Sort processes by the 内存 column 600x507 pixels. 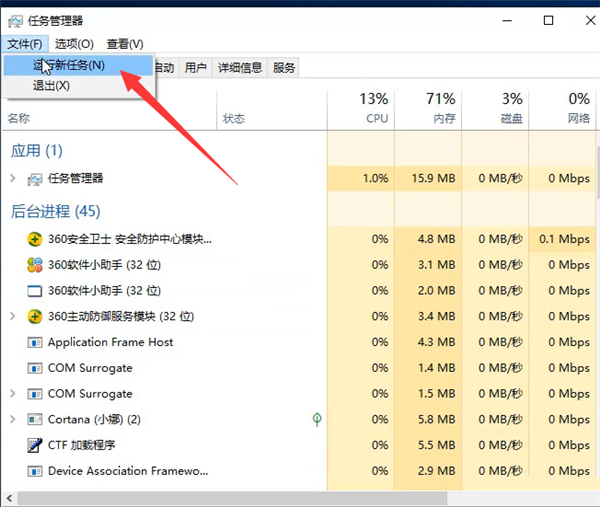(x=441, y=108)
